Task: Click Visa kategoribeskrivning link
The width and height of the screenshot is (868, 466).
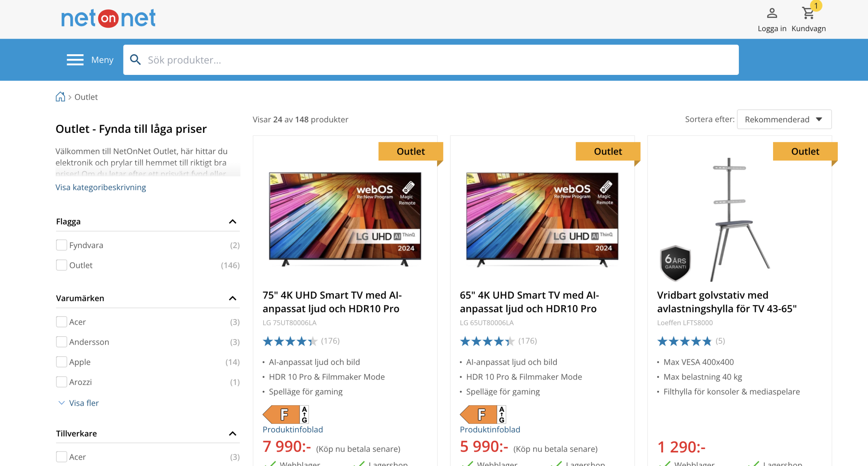Action: (101, 187)
